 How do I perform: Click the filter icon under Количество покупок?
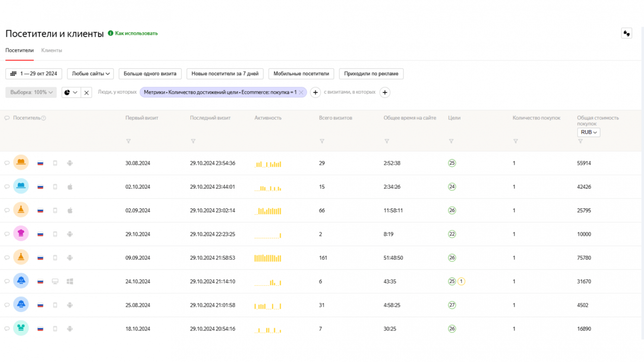pos(515,141)
